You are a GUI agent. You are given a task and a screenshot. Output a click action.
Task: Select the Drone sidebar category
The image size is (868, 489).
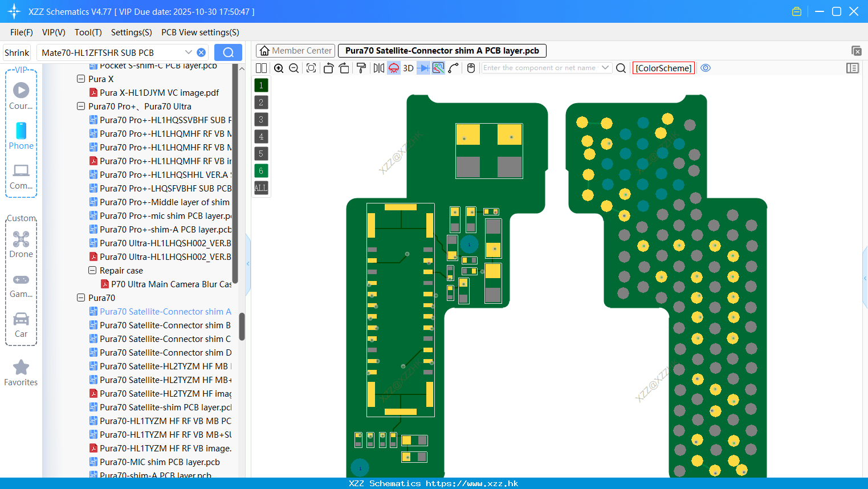[x=21, y=244]
